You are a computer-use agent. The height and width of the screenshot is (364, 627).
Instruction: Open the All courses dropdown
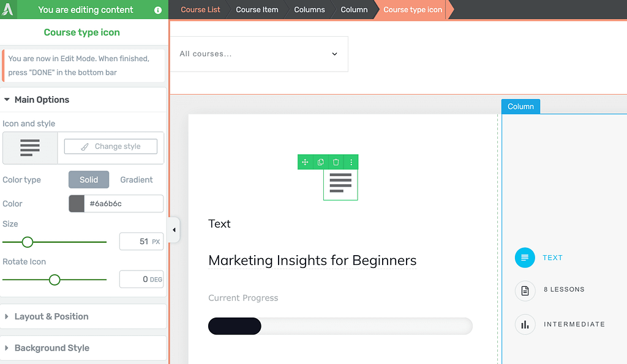[x=259, y=54]
